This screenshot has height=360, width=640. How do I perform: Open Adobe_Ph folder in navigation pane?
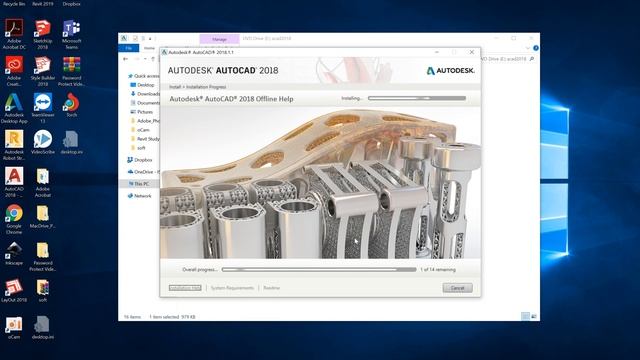[x=144, y=121]
